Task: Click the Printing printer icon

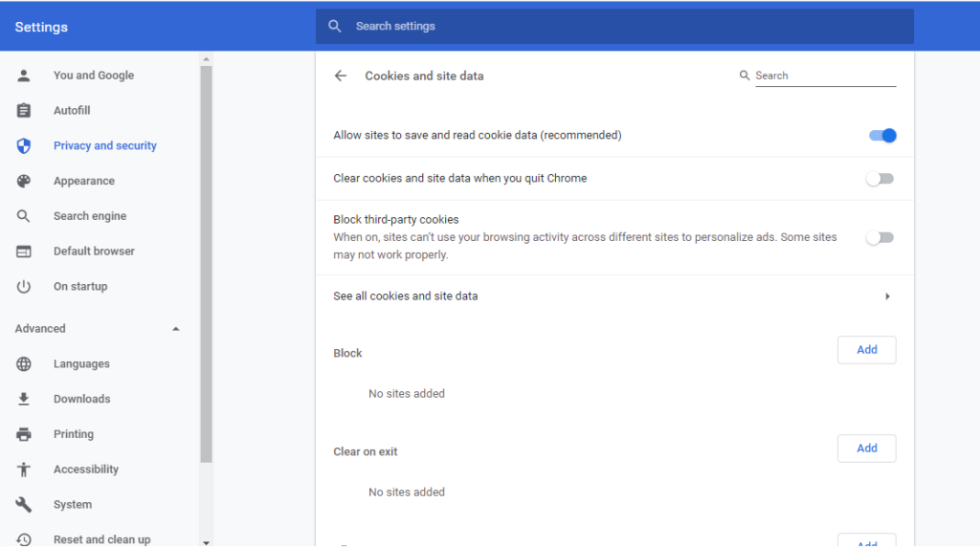Action: [24, 434]
